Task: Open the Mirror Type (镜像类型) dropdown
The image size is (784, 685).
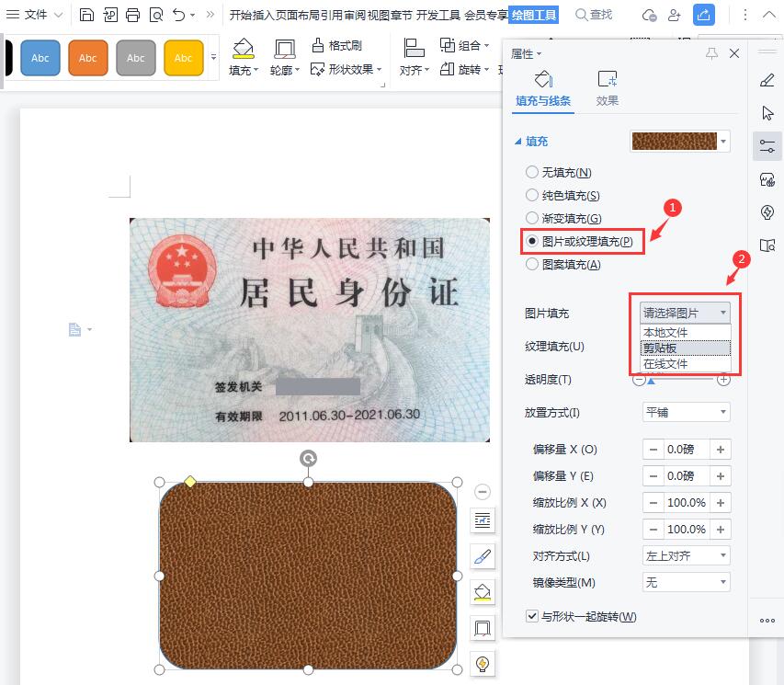Action: coord(686,582)
